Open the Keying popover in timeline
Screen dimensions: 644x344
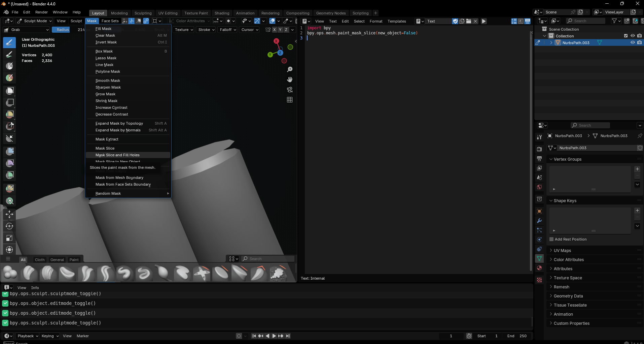[50, 336]
